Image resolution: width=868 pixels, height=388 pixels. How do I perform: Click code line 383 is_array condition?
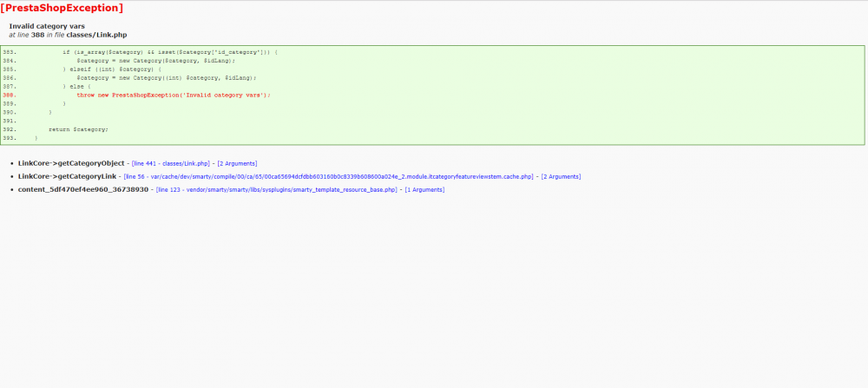(170, 52)
